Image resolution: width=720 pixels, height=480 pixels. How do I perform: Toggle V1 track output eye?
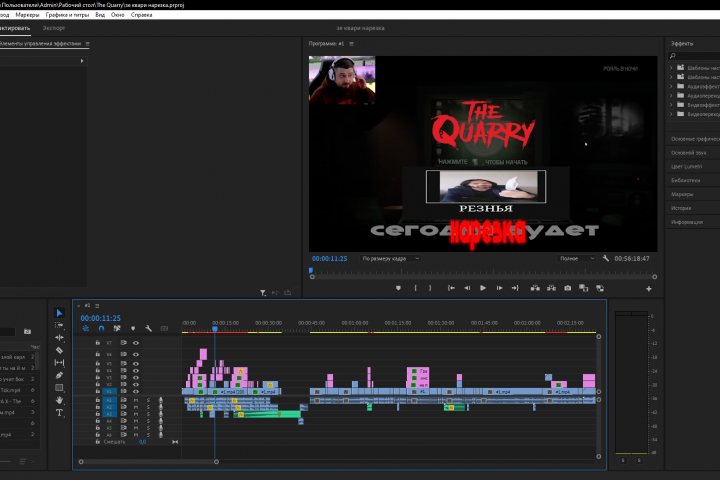click(136, 391)
